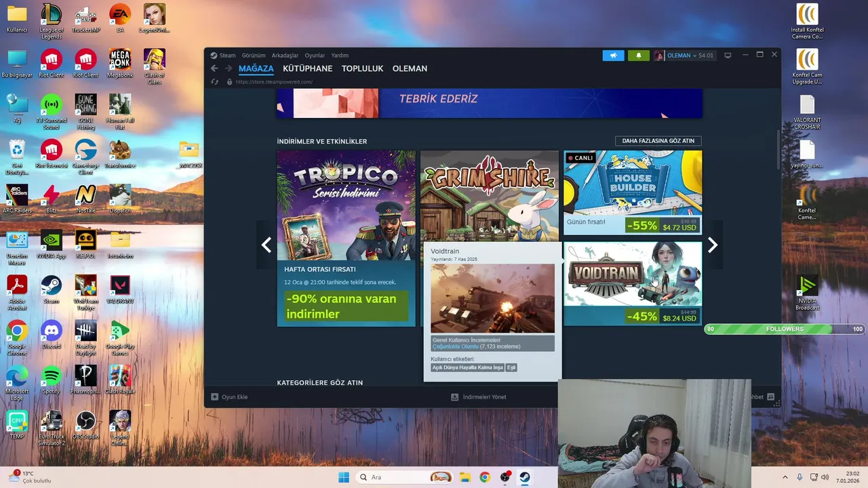
Task: Open the GONE Fishing desktop shortcut
Action: [x=85, y=112]
